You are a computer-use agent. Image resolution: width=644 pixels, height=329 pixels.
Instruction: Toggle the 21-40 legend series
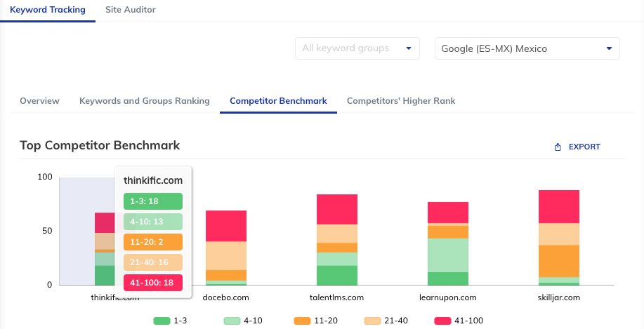tap(386, 321)
